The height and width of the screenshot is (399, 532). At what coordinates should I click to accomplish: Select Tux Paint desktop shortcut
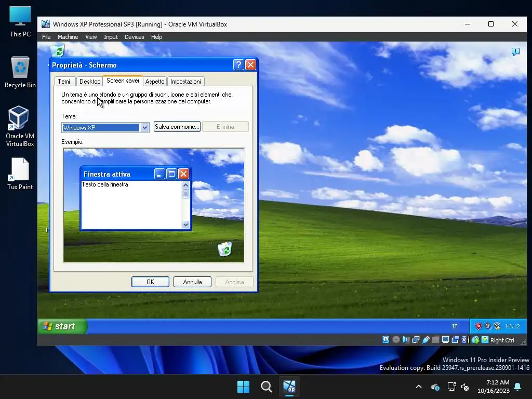(20, 174)
